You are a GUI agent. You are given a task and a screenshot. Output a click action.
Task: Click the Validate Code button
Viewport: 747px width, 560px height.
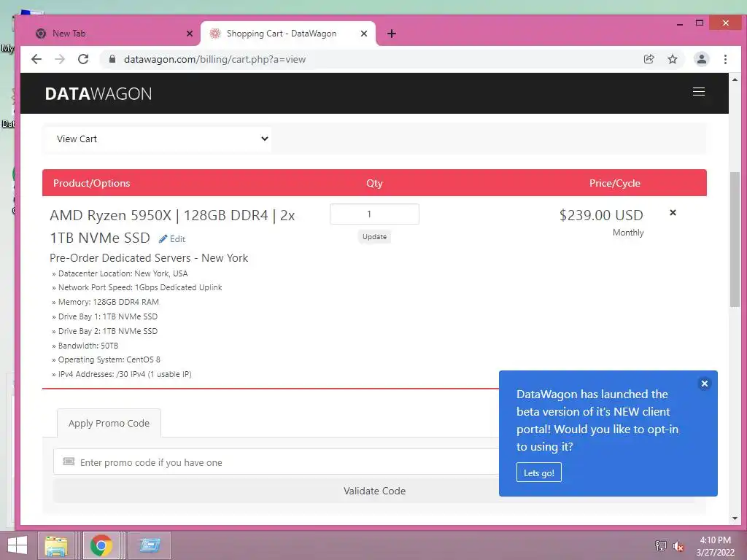(374, 491)
